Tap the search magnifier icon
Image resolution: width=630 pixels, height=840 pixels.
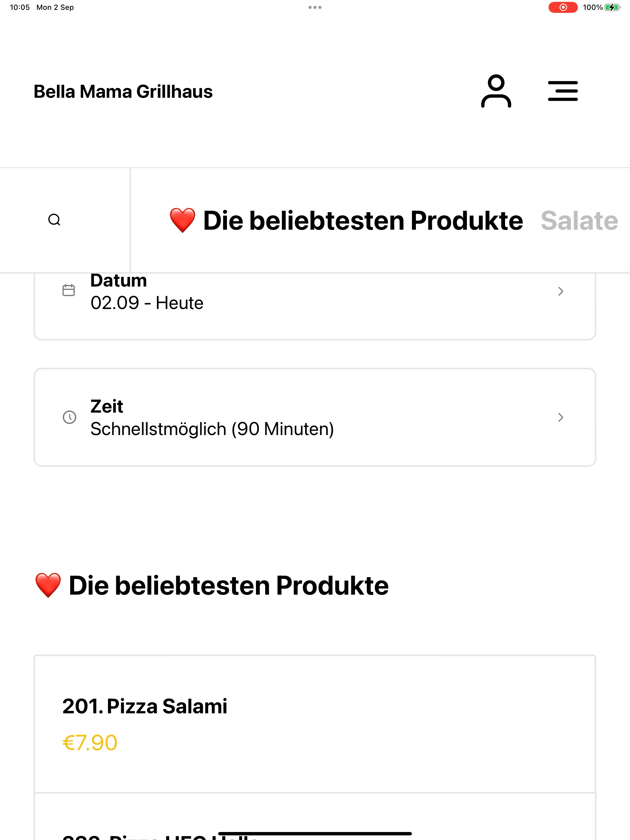point(54,220)
